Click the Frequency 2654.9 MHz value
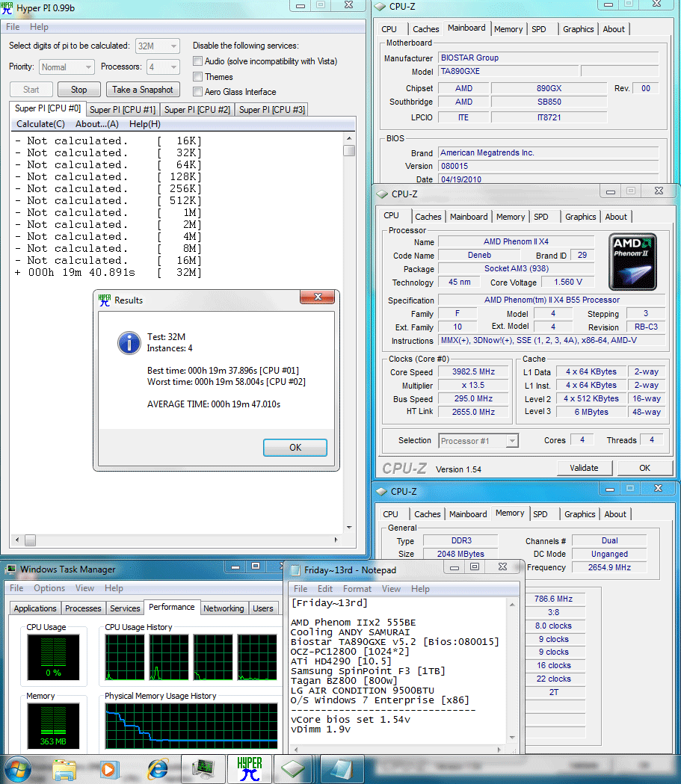681x784 pixels. coord(609,567)
